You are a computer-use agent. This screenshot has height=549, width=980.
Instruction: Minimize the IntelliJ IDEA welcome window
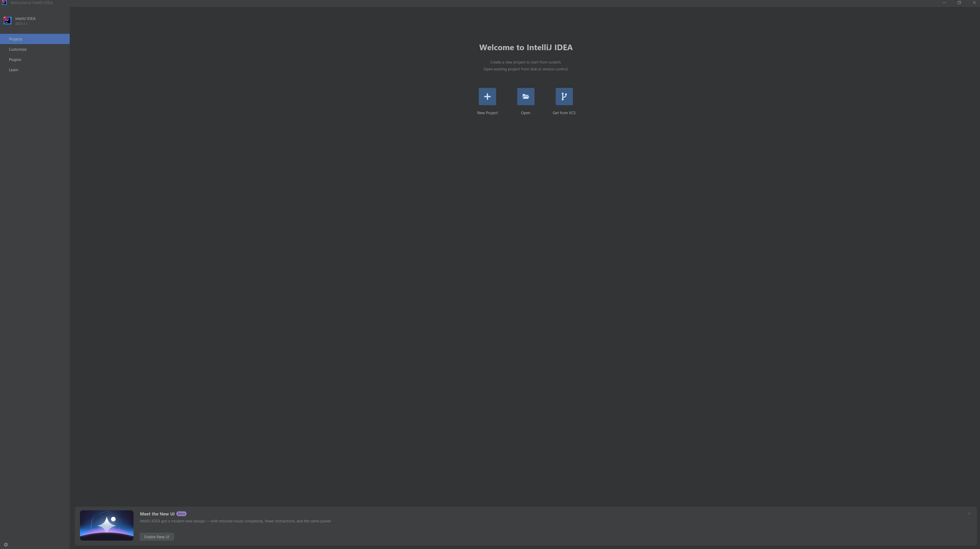pos(944,3)
